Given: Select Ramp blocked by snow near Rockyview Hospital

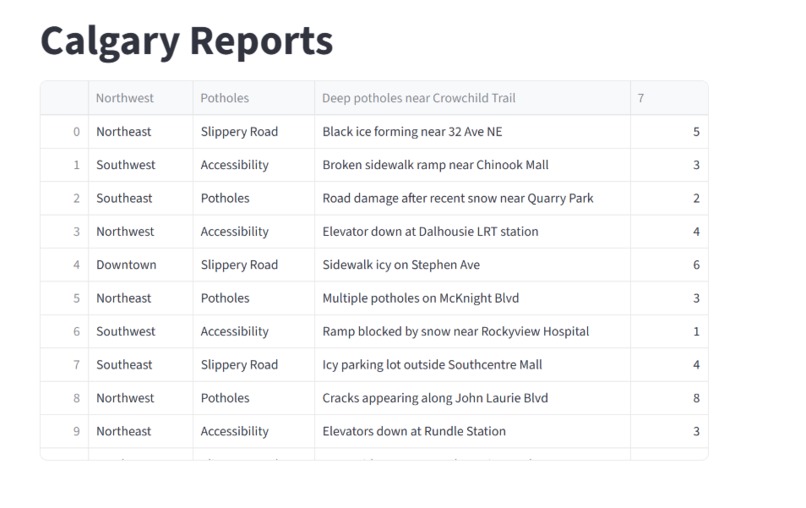Looking at the screenshot, I should point(472,331).
